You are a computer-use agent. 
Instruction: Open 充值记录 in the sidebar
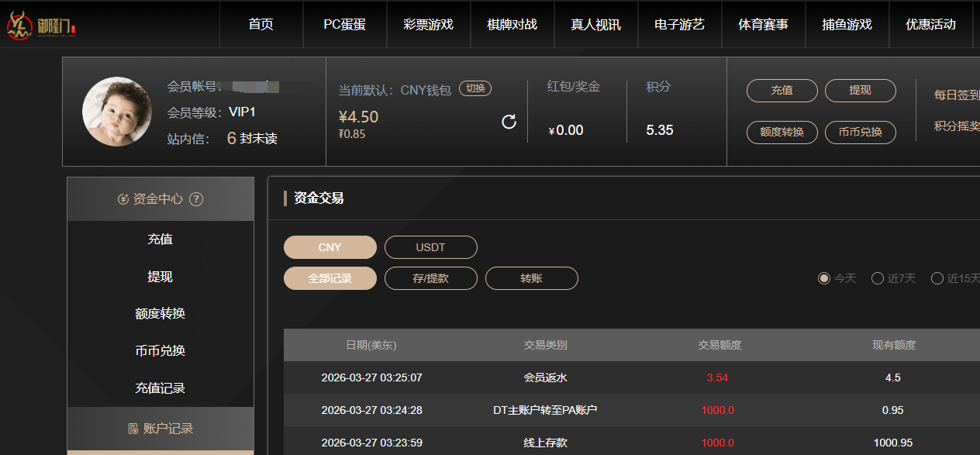click(x=160, y=388)
